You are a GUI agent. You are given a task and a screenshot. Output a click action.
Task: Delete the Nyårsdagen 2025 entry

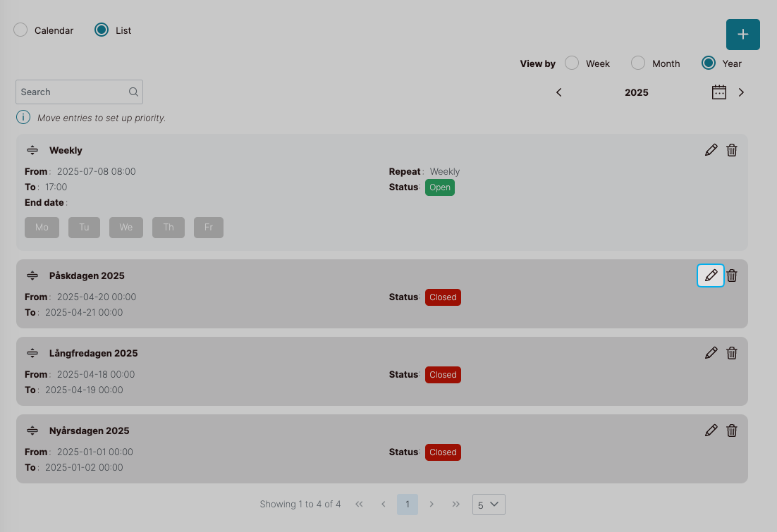click(732, 431)
